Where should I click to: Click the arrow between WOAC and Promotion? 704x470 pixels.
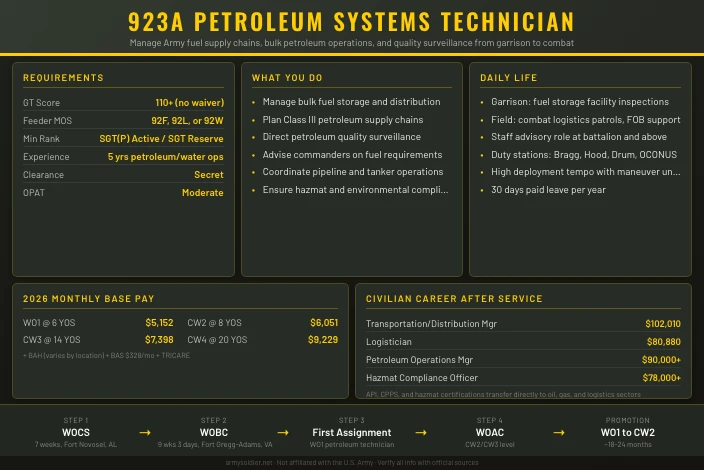click(x=559, y=433)
